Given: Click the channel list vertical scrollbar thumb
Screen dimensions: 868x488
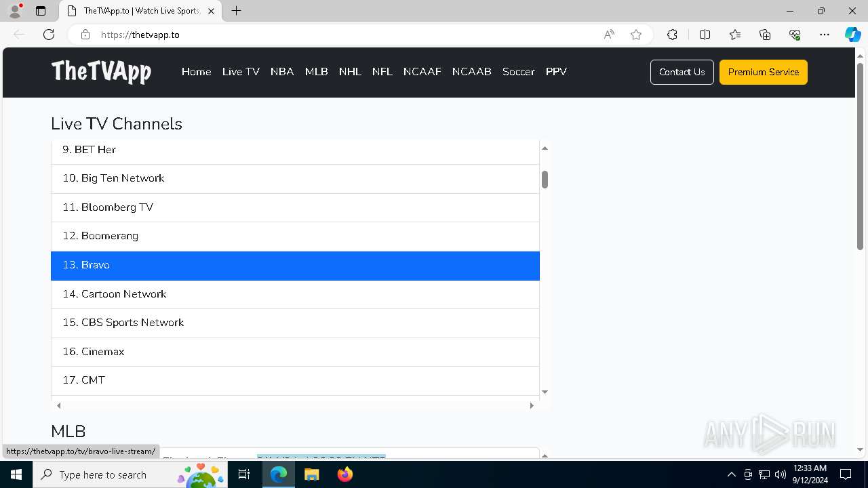Looking at the screenshot, I should (x=545, y=180).
